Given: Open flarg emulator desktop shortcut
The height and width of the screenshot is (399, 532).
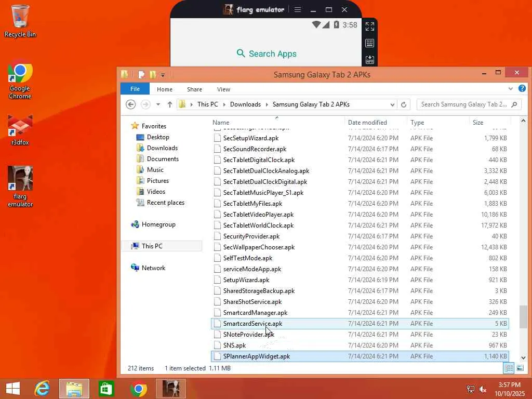Looking at the screenshot, I should point(20,187).
